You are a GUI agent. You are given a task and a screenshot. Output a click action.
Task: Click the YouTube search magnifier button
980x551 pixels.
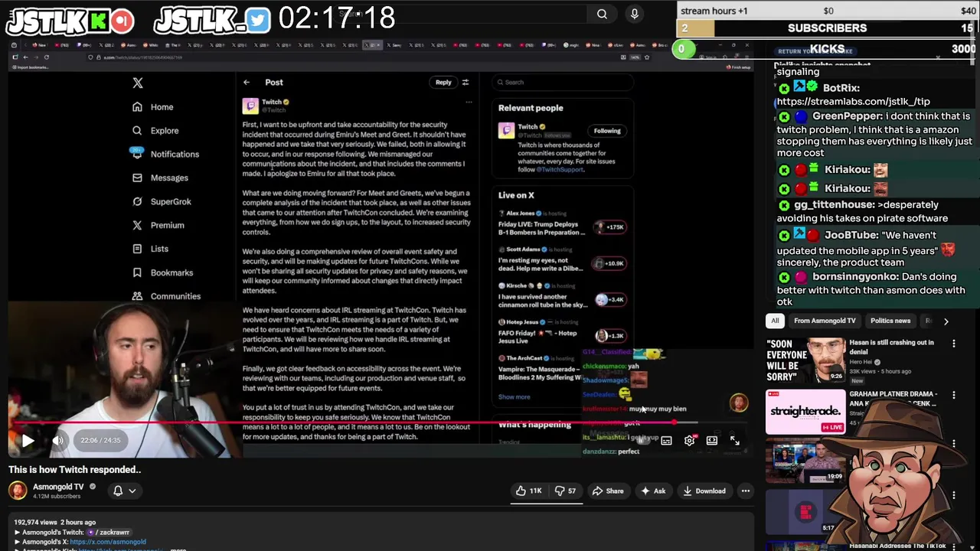click(603, 14)
